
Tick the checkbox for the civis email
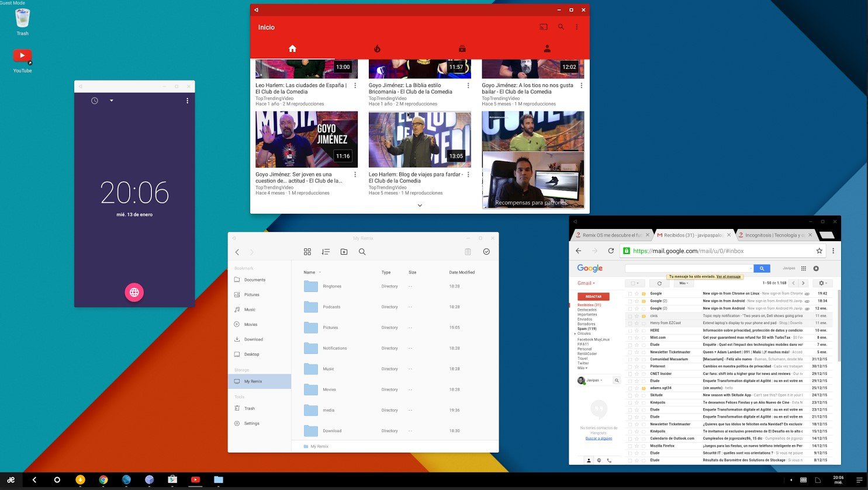tap(630, 316)
